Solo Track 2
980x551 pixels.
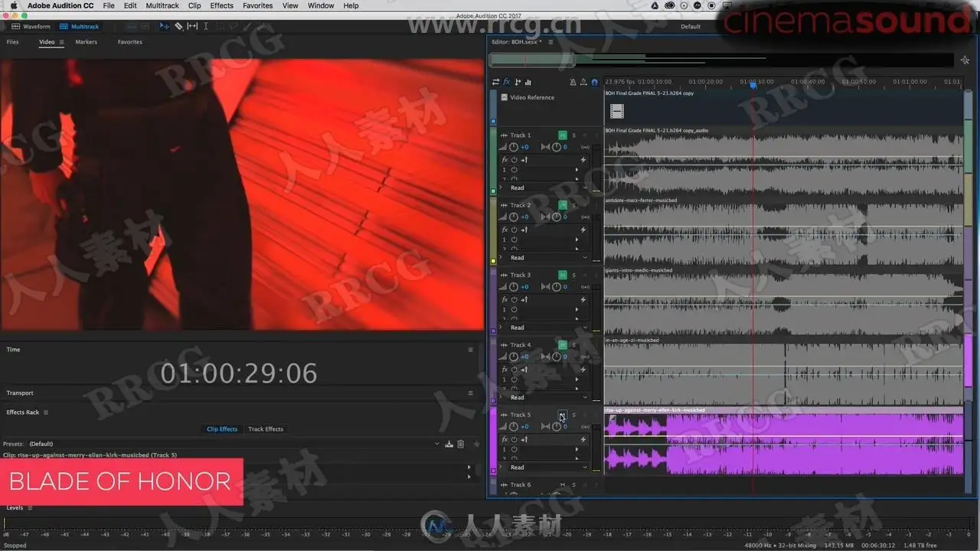coord(573,205)
